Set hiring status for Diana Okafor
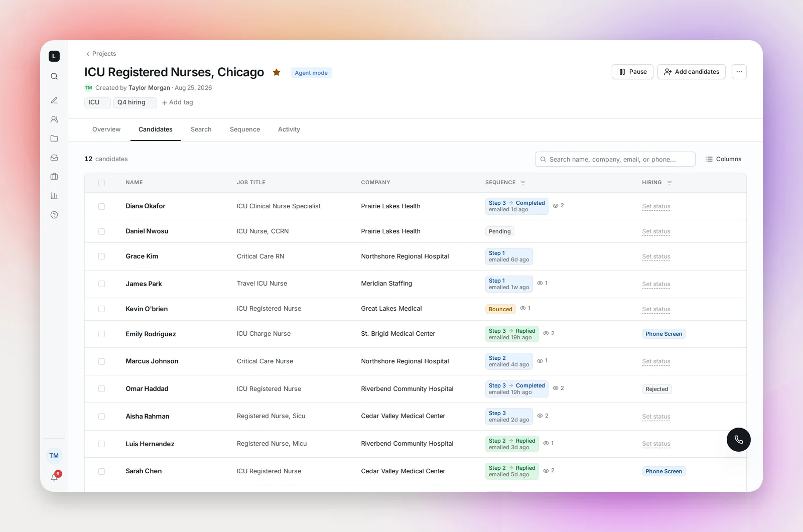 656,206
